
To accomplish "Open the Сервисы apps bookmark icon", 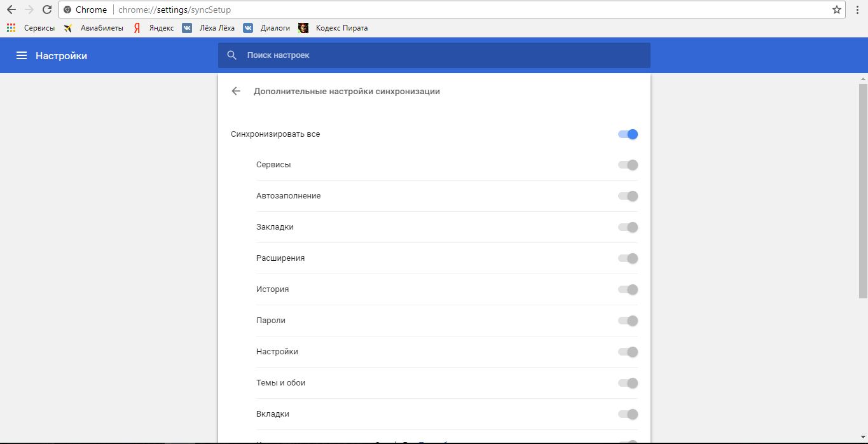I will tap(11, 28).
